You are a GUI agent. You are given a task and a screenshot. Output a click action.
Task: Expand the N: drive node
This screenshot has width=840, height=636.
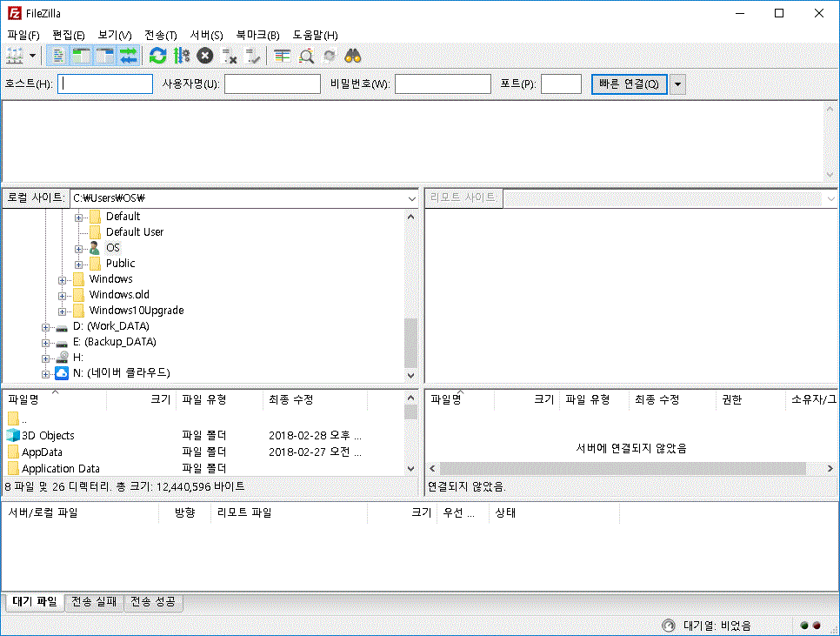coord(45,374)
